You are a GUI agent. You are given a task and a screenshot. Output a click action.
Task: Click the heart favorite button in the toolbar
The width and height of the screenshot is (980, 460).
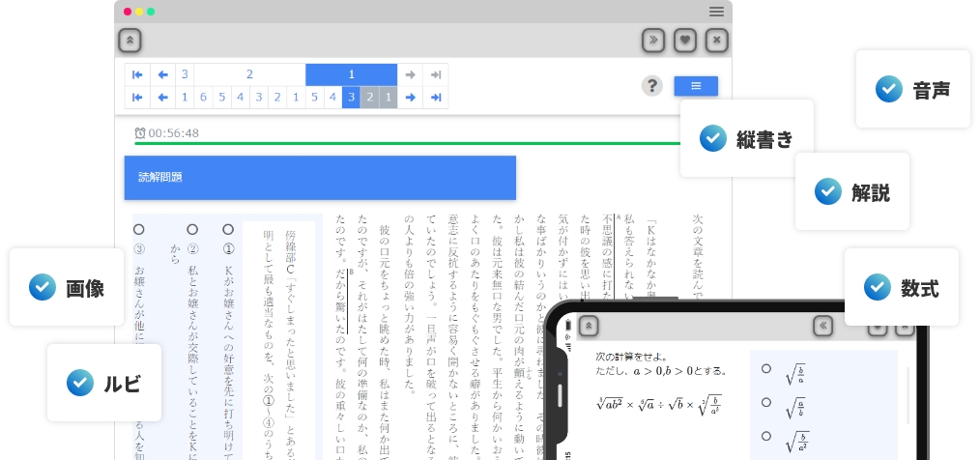tap(684, 41)
